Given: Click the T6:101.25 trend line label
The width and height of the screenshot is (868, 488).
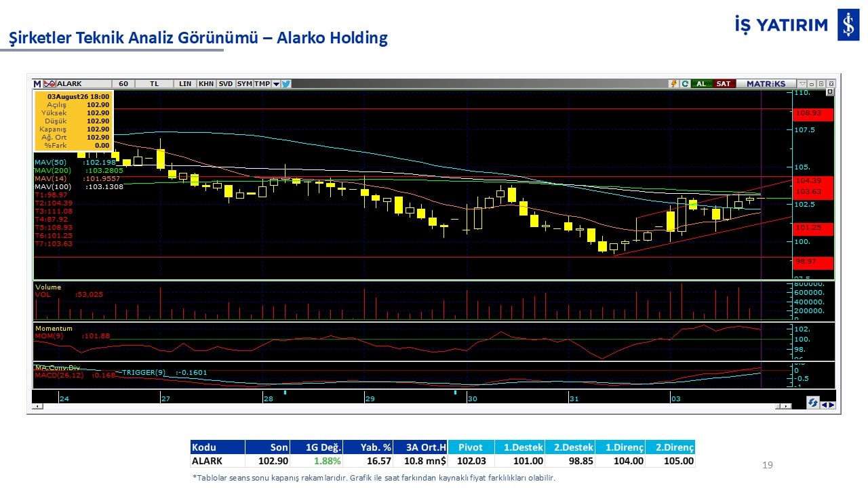Looking at the screenshot, I should [x=54, y=235].
